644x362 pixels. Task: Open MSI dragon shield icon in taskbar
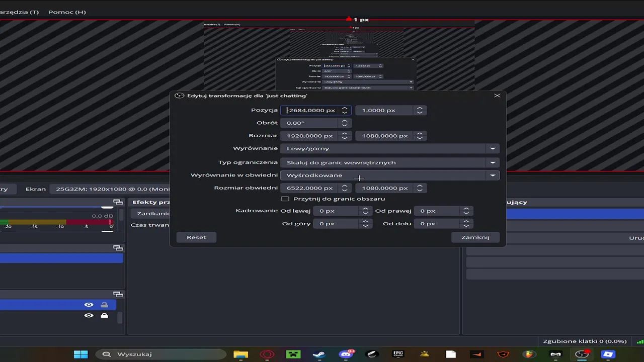503,354
